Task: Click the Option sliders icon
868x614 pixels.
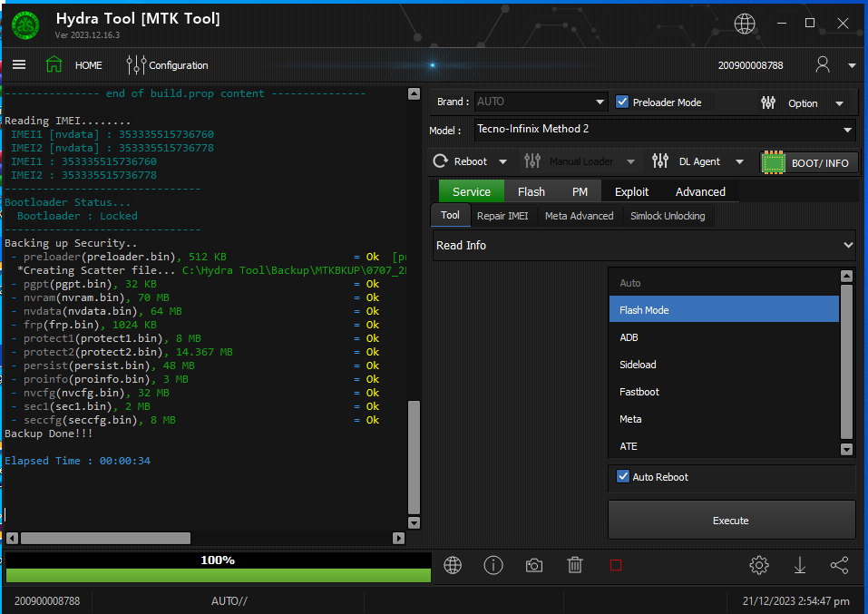Action: point(768,102)
